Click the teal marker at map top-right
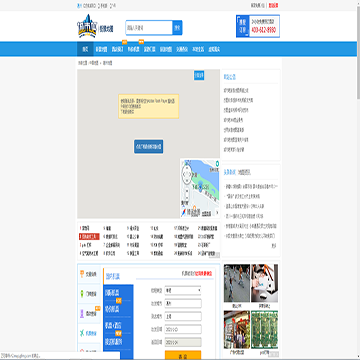 [217, 163]
